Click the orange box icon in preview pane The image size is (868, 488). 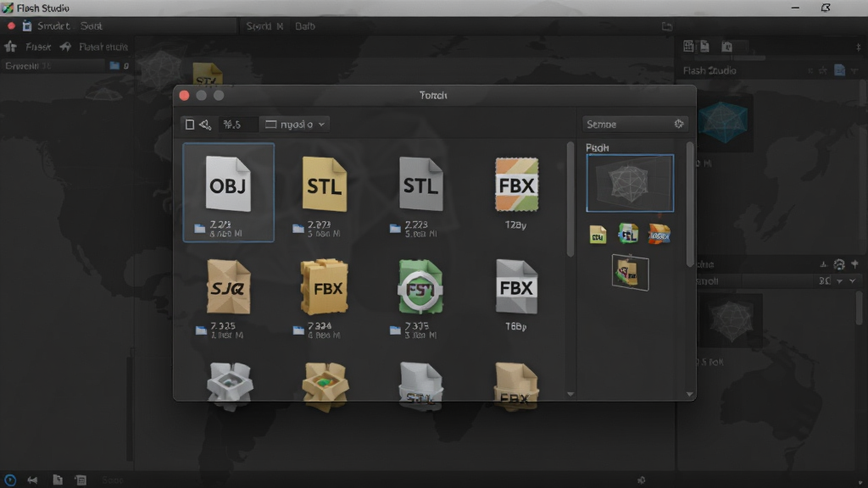(x=659, y=234)
